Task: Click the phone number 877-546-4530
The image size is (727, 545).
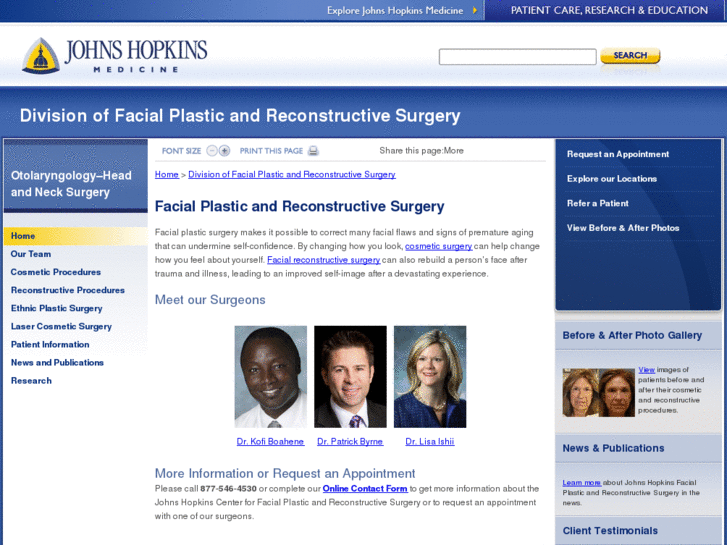Action: click(x=228, y=488)
